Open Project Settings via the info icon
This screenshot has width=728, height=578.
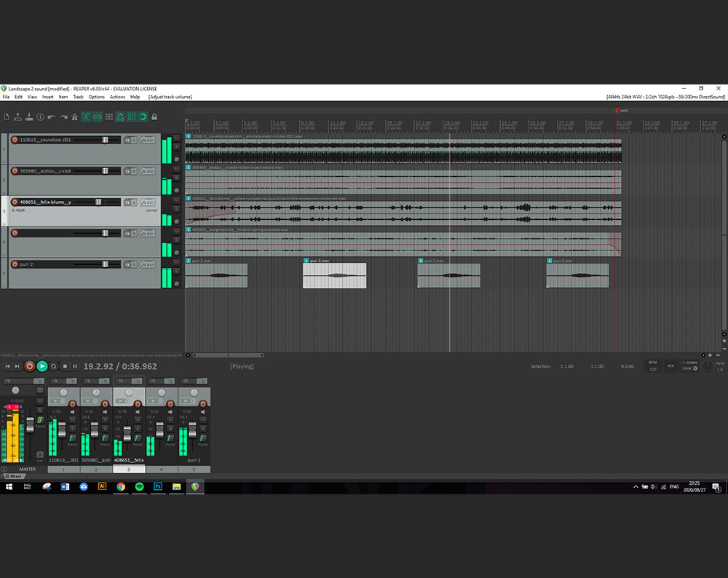tap(40, 116)
